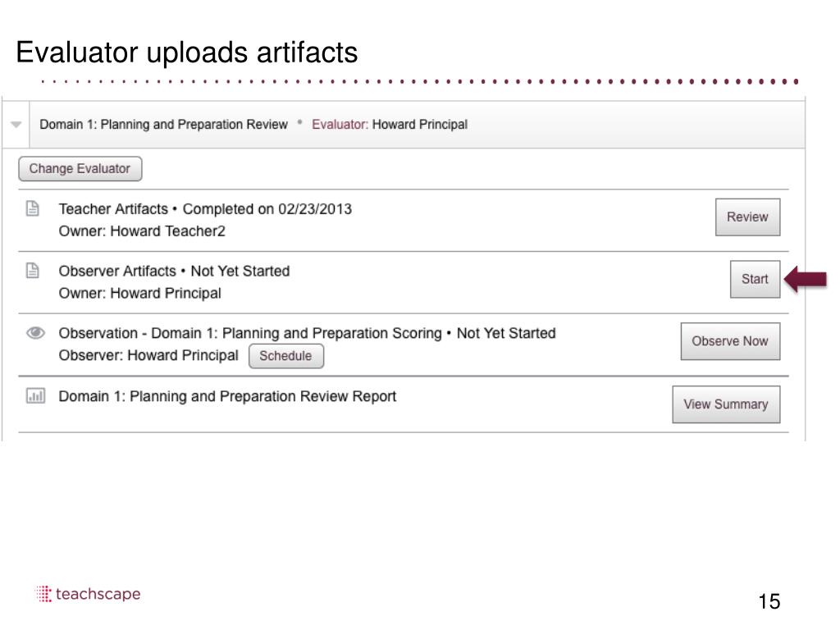Click the Observer Artifacts document icon

coord(33,271)
